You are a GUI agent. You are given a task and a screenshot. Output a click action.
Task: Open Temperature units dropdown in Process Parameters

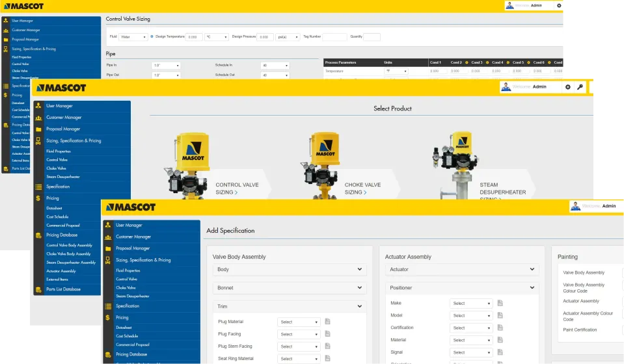tap(396, 71)
